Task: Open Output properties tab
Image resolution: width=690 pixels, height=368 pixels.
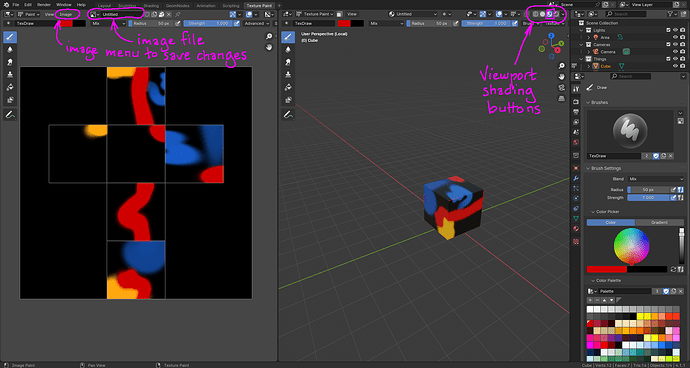Action: [x=576, y=112]
